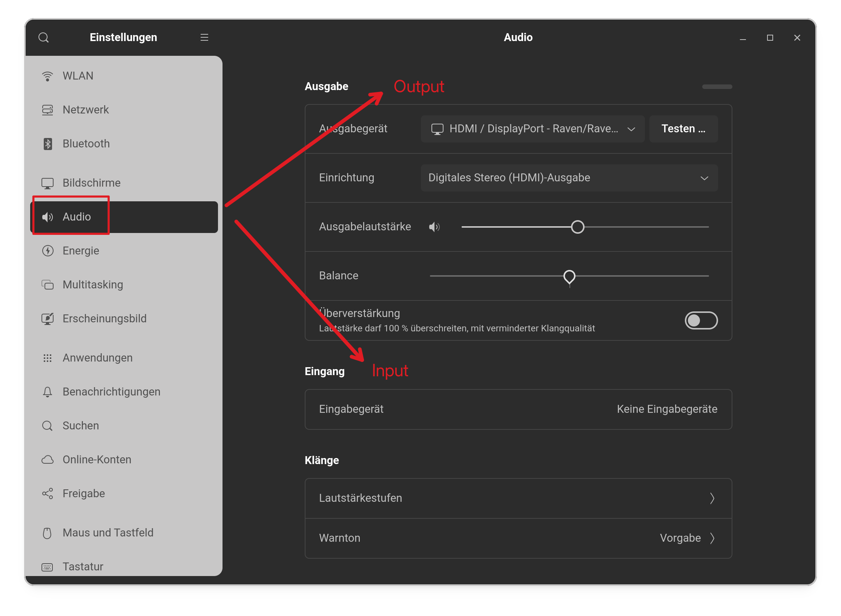Viewport: 841px width, 616px height.
Task: Switch to Multitasking settings panel
Action: point(93,285)
